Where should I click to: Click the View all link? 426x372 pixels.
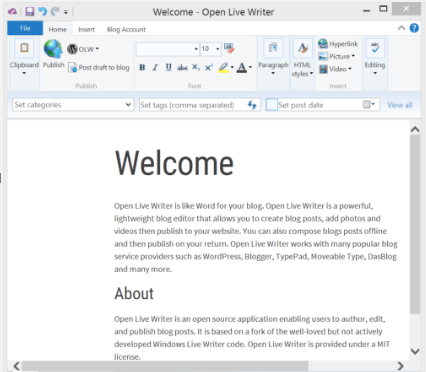coord(400,105)
